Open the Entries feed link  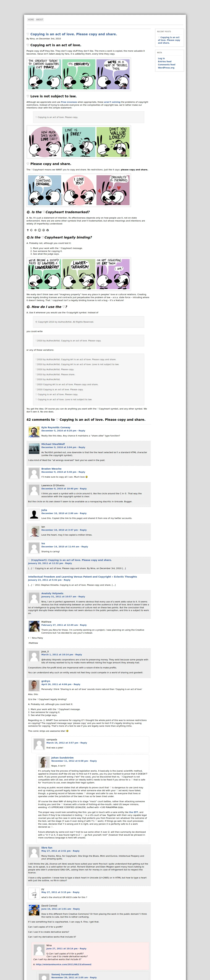[165, 61]
